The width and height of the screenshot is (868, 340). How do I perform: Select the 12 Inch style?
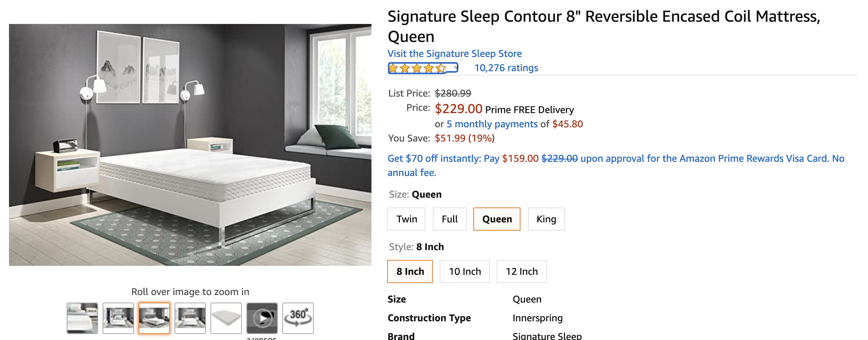pos(521,271)
